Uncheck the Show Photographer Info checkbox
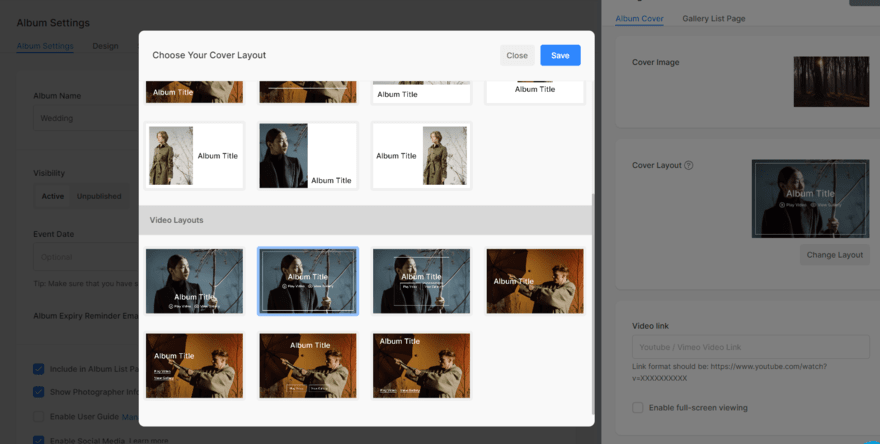This screenshot has height=444, width=880. 39,392
